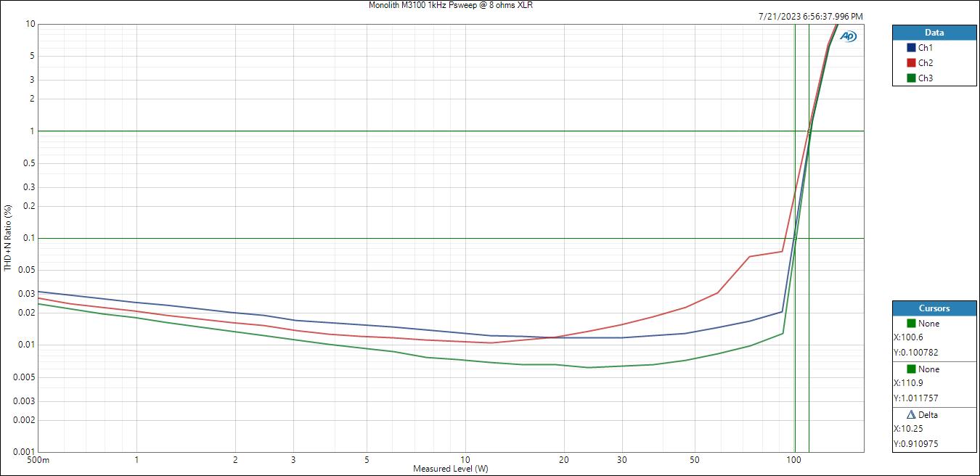Toggle the Ch1 trace label in legend
This screenshot has width=980, height=476.
(926, 48)
